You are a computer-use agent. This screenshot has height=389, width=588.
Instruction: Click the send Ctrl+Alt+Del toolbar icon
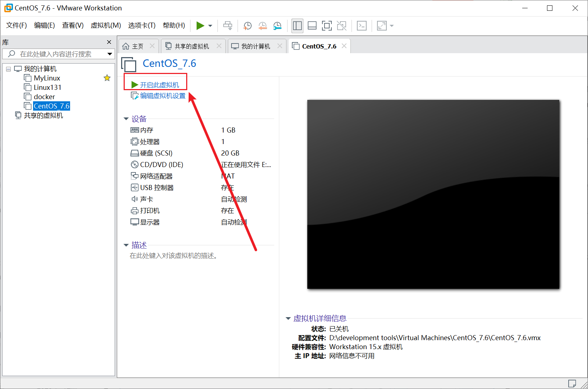[x=228, y=26]
